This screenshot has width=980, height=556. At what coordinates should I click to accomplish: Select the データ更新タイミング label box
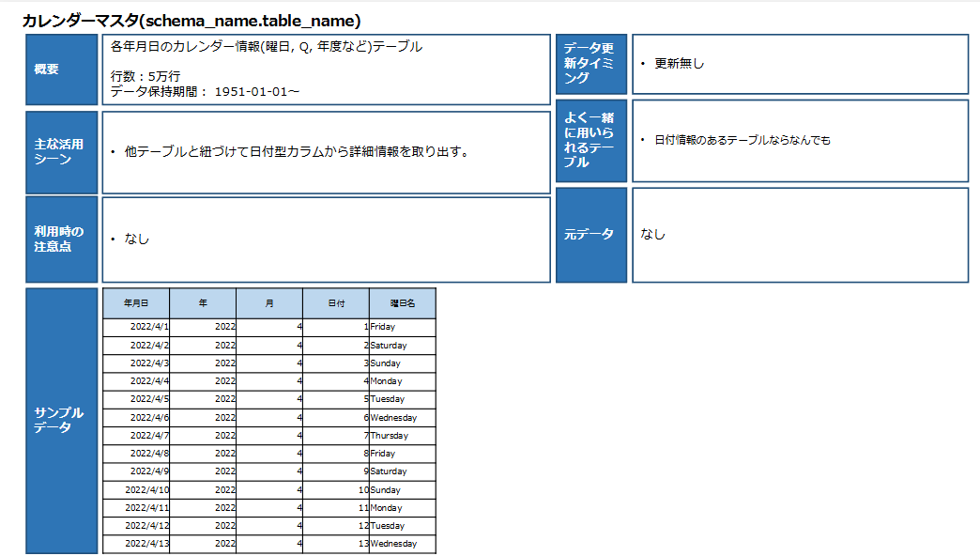point(591,64)
